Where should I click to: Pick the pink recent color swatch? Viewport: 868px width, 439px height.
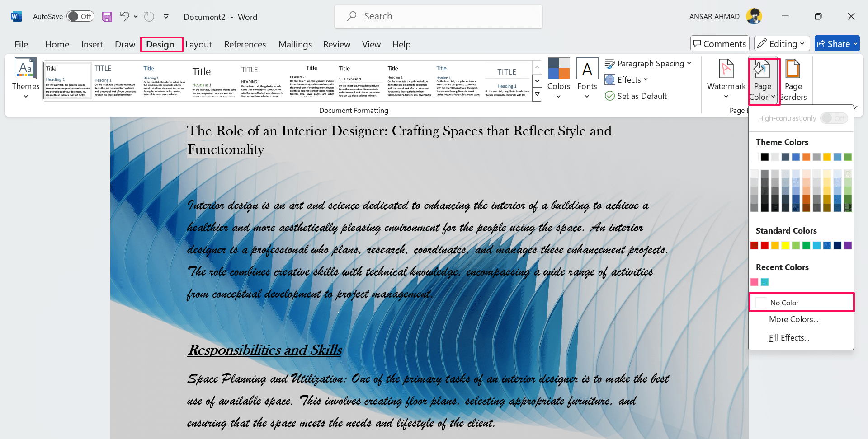[x=754, y=282]
